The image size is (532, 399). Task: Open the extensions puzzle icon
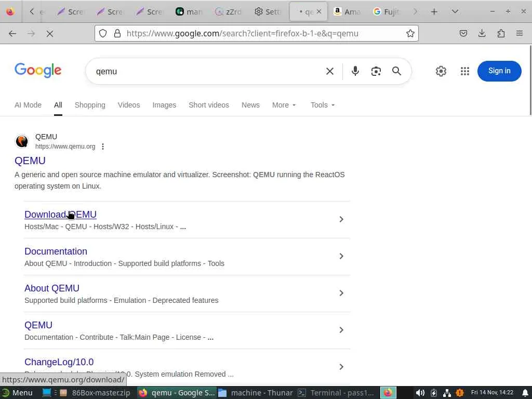click(x=501, y=33)
